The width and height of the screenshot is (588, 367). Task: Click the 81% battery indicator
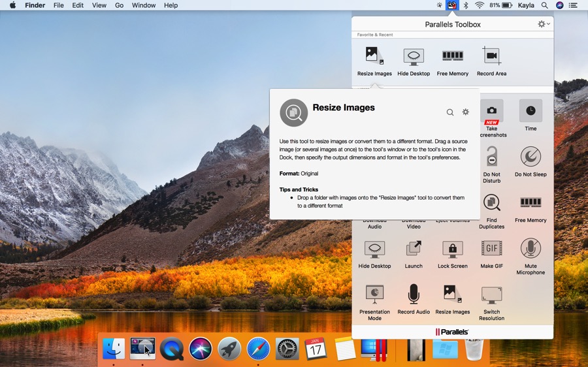[x=500, y=5]
